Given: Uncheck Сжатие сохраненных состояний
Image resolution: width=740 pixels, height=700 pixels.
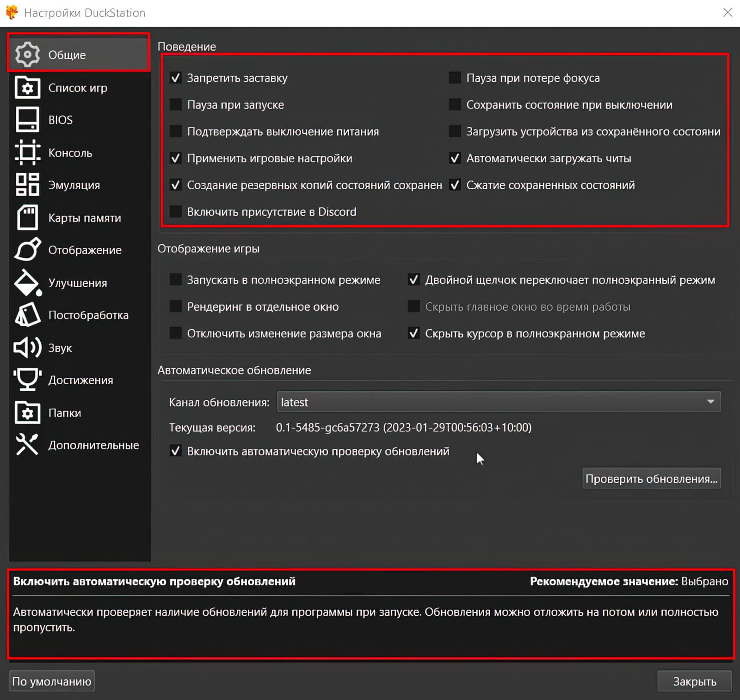Looking at the screenshot, I should [x=455, y=185].
